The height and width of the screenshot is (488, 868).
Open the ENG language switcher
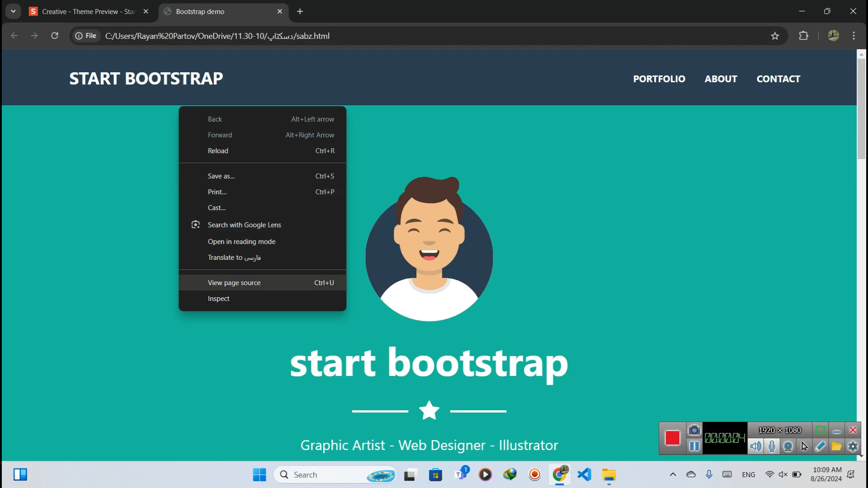click(748, 475)
